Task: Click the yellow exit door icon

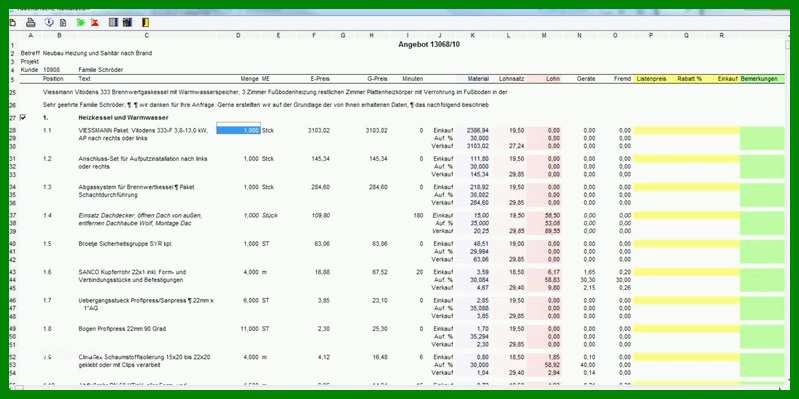Action: click(x=145, y=22)
